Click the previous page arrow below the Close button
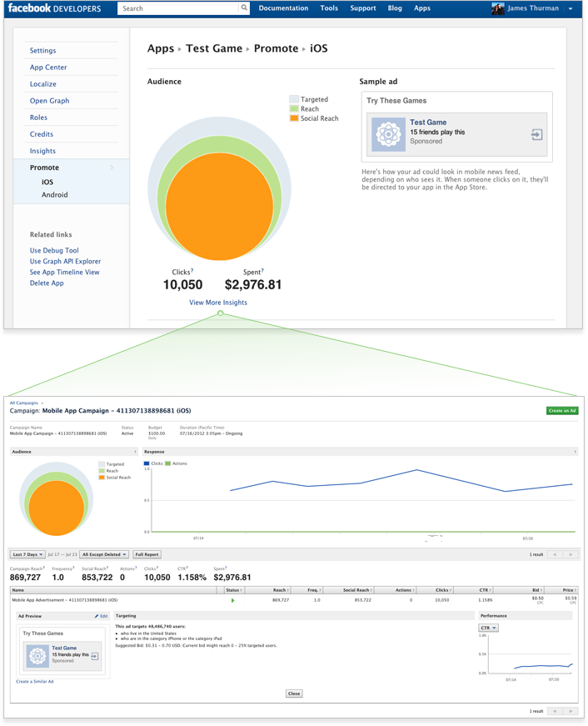The height and width of the screenshot is (726, 588). point(555,711)
